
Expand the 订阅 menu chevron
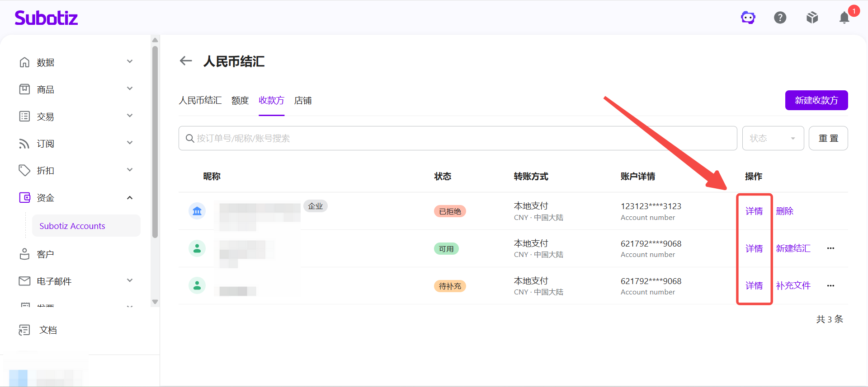pos(130,143)
